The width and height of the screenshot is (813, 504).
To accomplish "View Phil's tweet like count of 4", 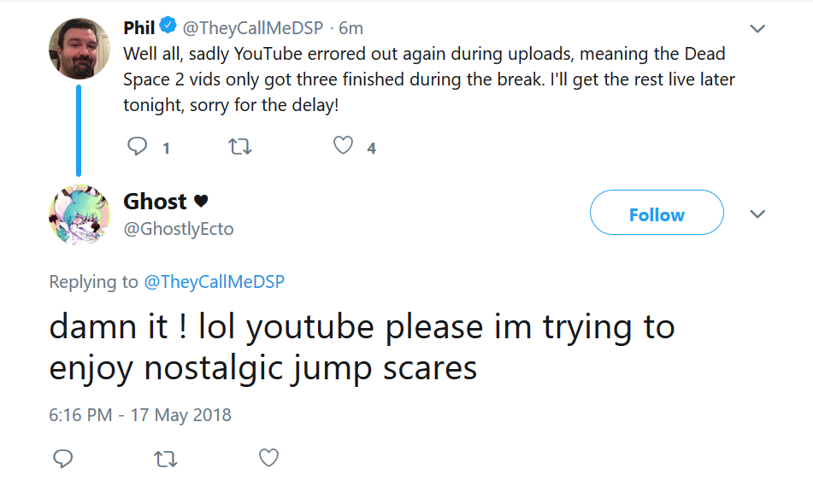I will pyautogui.click(x=371, y=149).
